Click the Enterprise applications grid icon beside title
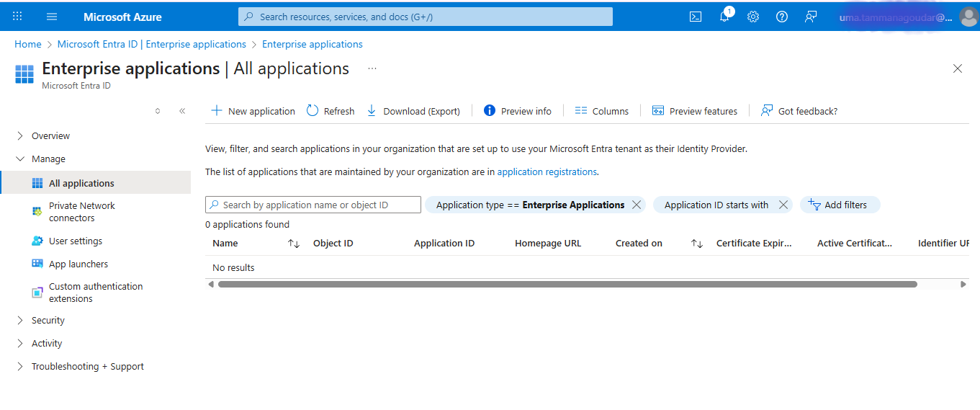 pos(24,74)
